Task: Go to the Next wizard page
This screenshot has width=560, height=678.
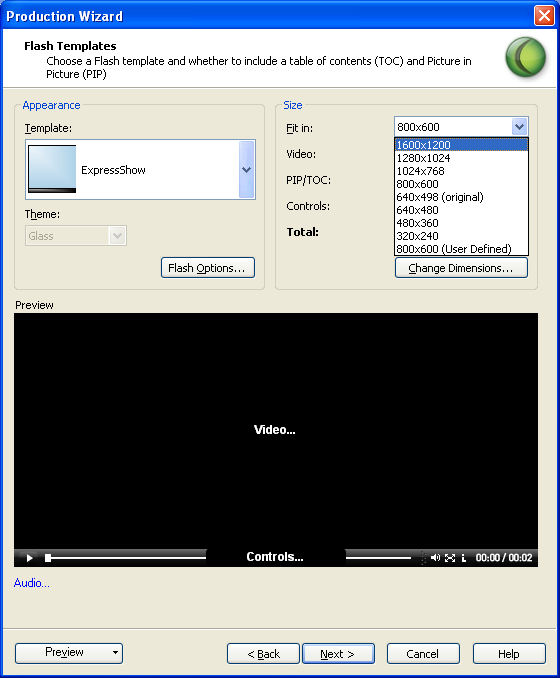Action: click(338, 653)
